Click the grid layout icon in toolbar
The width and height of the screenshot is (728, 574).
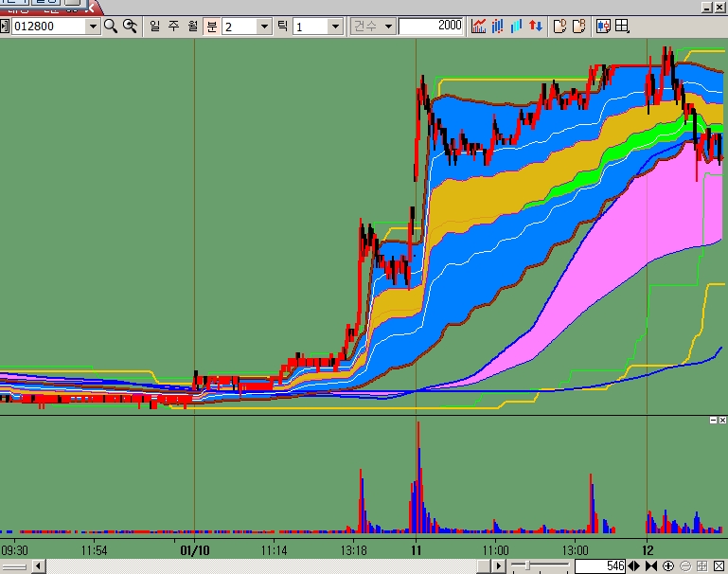(x=622, y=27)
